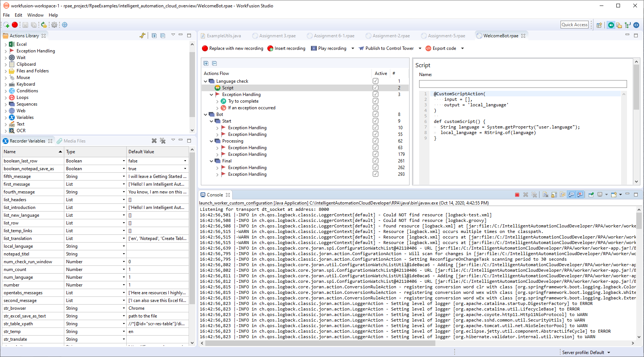Screen dimensions: 644x357
Task: Open Play recording dropdown arrow
Action: [x=353, y=48]
